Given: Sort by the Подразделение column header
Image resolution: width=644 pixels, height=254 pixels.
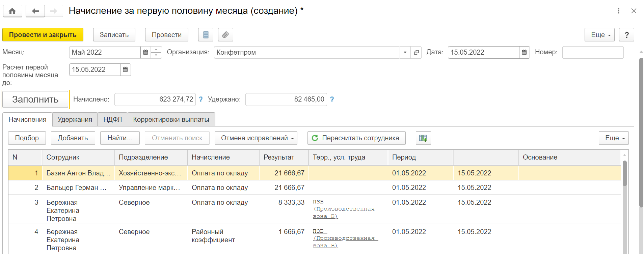Looking at the screenshot, I should coord(151,157).
